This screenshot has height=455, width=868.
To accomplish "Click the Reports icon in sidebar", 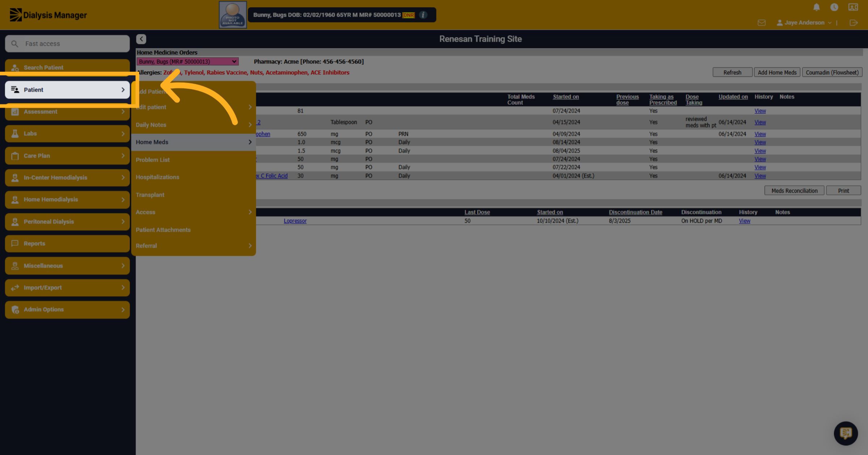I will tap(15, 244).
